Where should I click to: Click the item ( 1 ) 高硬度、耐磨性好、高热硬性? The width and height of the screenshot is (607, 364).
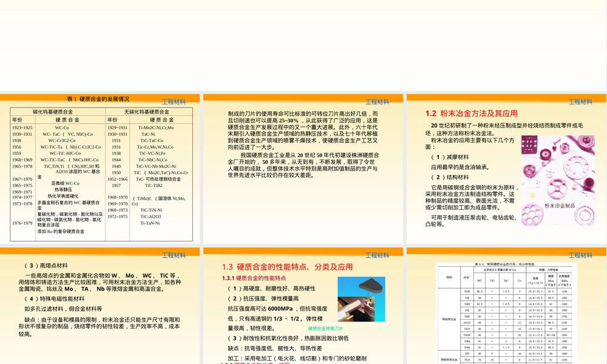[271, 288]
